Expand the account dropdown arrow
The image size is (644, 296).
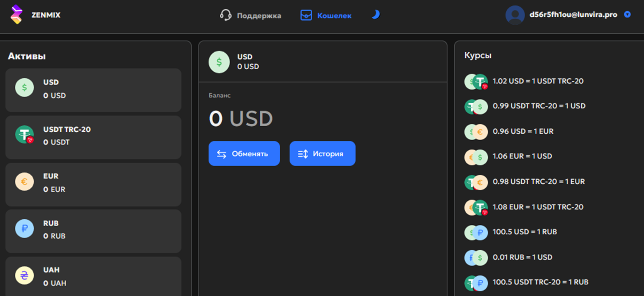pyautogui.click(x=627, y=15)
